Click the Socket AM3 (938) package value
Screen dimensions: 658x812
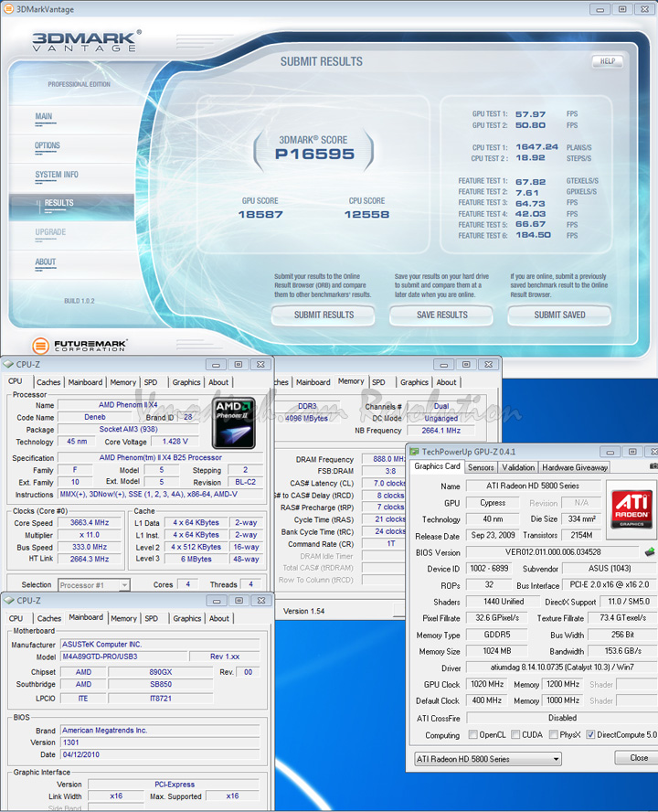pyautogui.click(x=128, y=429)
